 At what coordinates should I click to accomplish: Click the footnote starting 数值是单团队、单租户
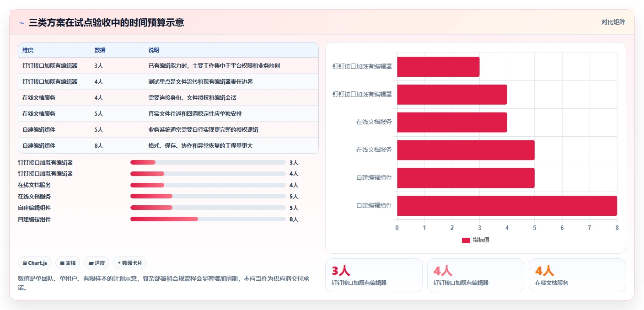[163, 283]
